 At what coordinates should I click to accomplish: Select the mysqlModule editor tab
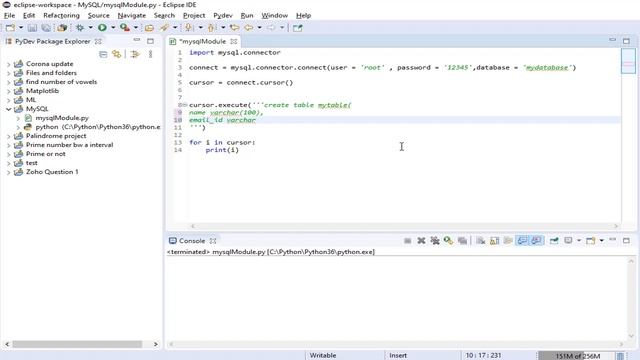click(202, 41)
